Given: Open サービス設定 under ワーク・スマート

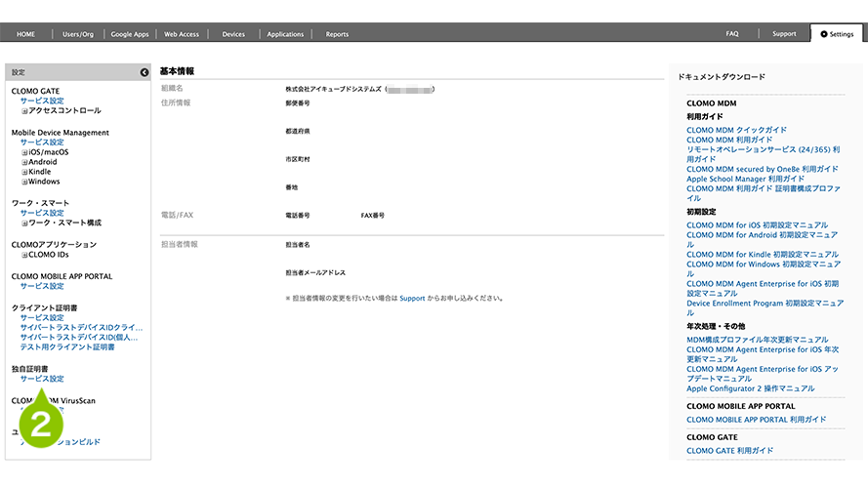Looking at the screenshot, I should pyautogui.click(x=42, y=213).
